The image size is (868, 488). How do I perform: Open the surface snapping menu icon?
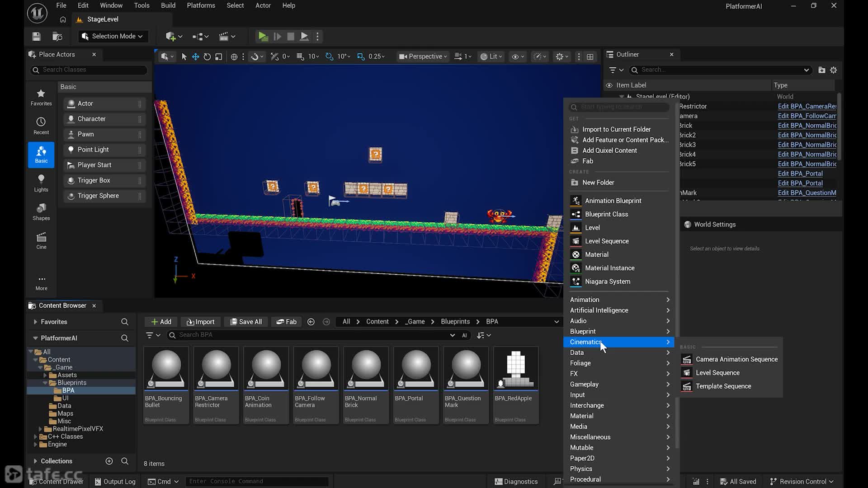point(256,56)
